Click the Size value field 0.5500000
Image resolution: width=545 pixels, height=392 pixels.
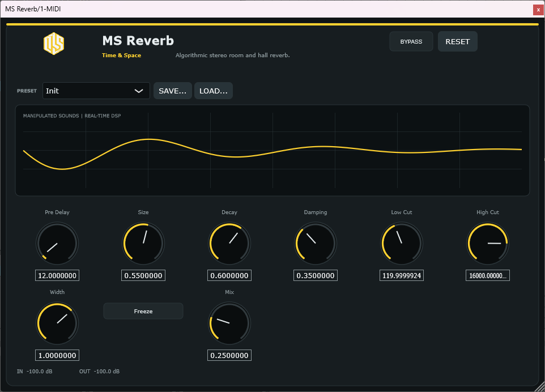143,275
